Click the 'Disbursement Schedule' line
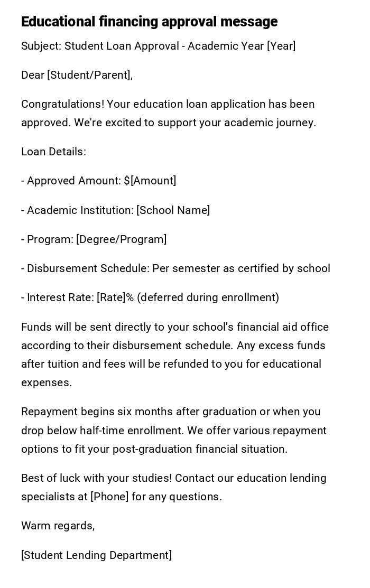This screenshot has width=370, height=588. coord(175,268)
